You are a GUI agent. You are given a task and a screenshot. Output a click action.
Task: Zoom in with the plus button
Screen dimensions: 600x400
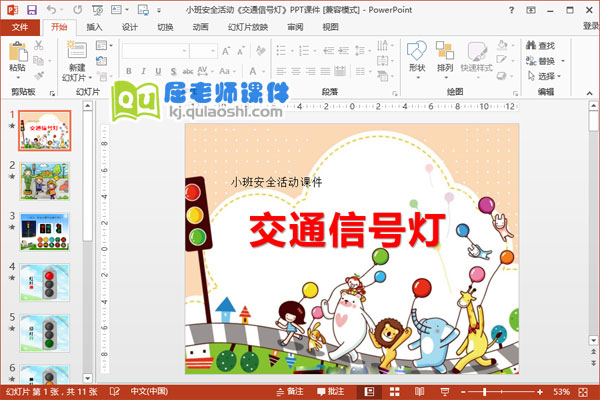pos(540,392)
